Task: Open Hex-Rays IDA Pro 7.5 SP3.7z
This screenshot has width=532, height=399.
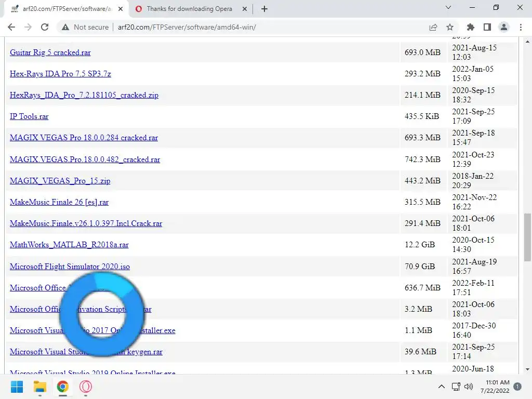Action: point(60,74)
